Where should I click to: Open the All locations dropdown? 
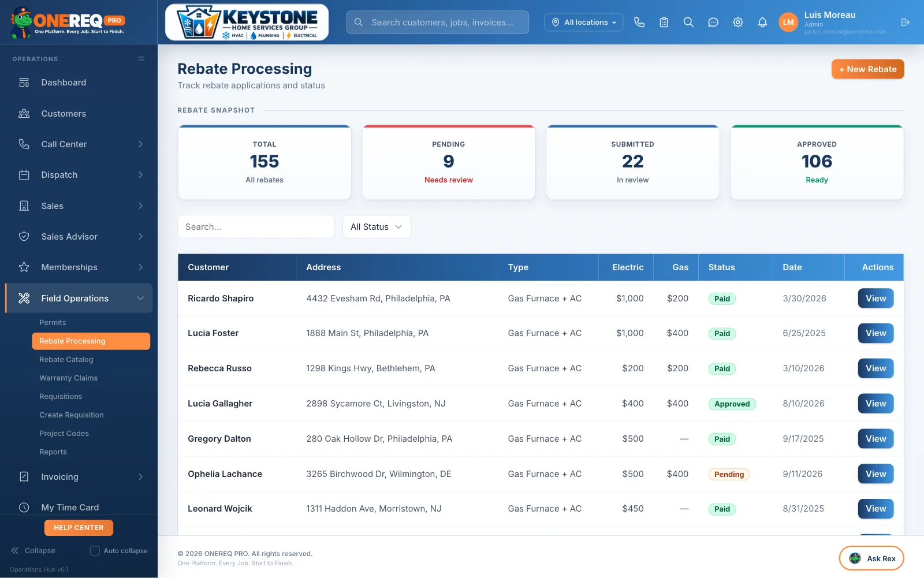click(583, 23)
